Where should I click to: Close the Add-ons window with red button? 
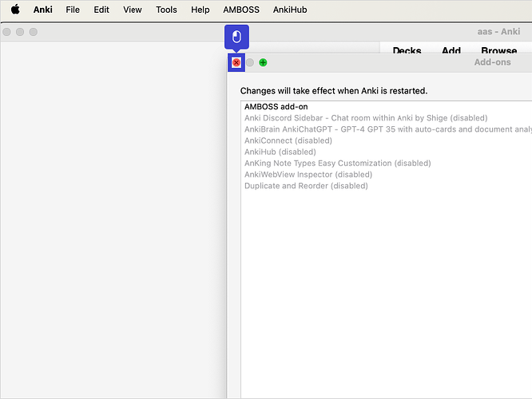tap(236, 62)
